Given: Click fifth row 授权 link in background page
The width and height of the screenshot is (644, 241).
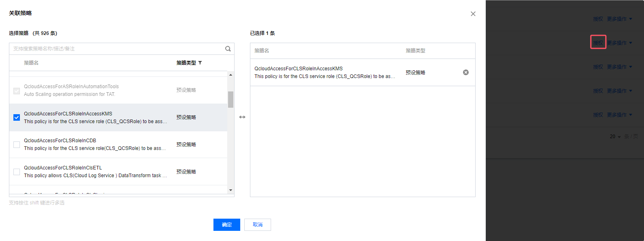Looking at the screenshot, I should [x=598, y=115].
